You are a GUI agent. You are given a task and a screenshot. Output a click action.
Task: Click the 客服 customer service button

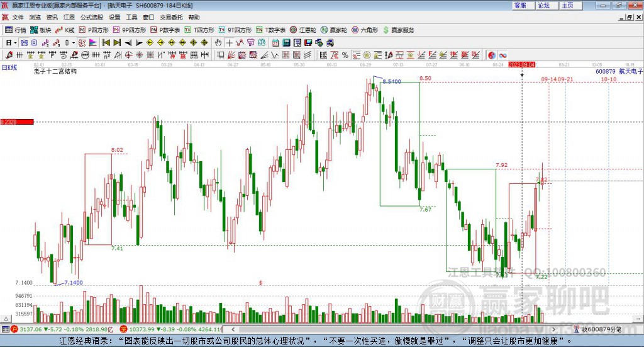point(520,5)
